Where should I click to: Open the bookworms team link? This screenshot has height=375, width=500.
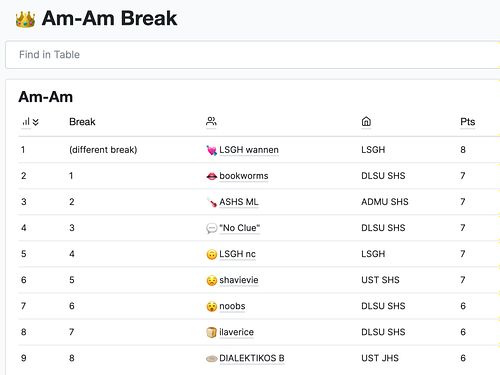coord(244,176)
